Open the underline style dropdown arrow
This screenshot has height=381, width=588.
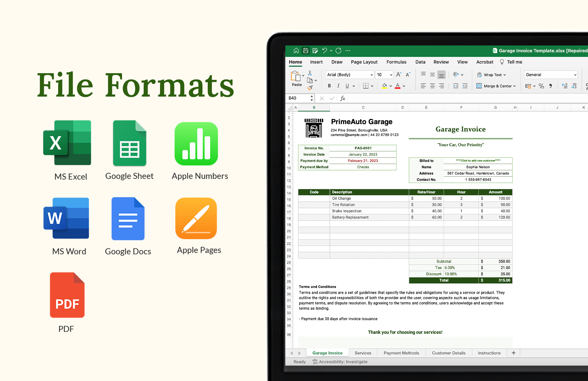pos(354,86)
